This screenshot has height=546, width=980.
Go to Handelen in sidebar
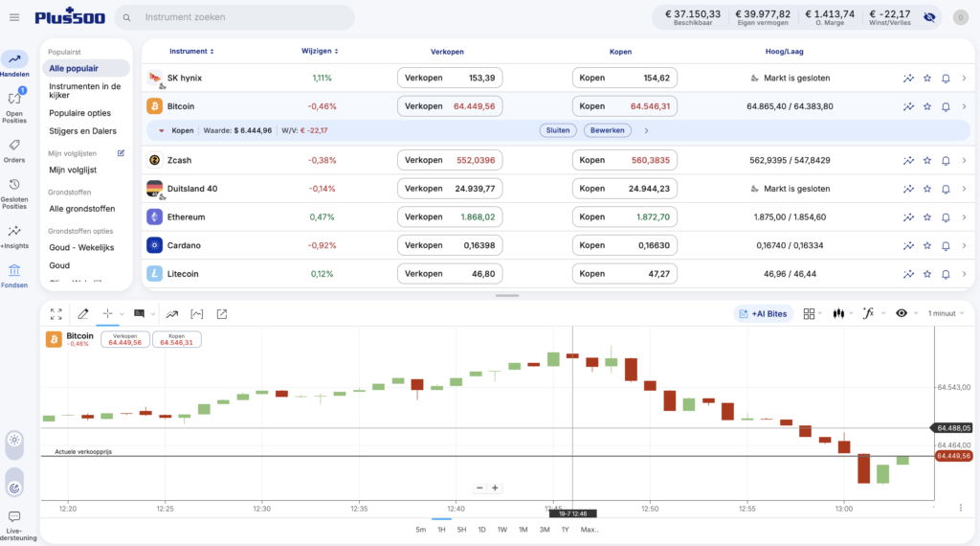(14, 64)
